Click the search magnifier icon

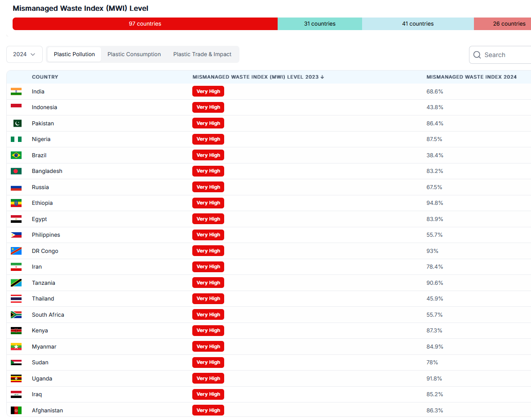click(x=477, y=55)
